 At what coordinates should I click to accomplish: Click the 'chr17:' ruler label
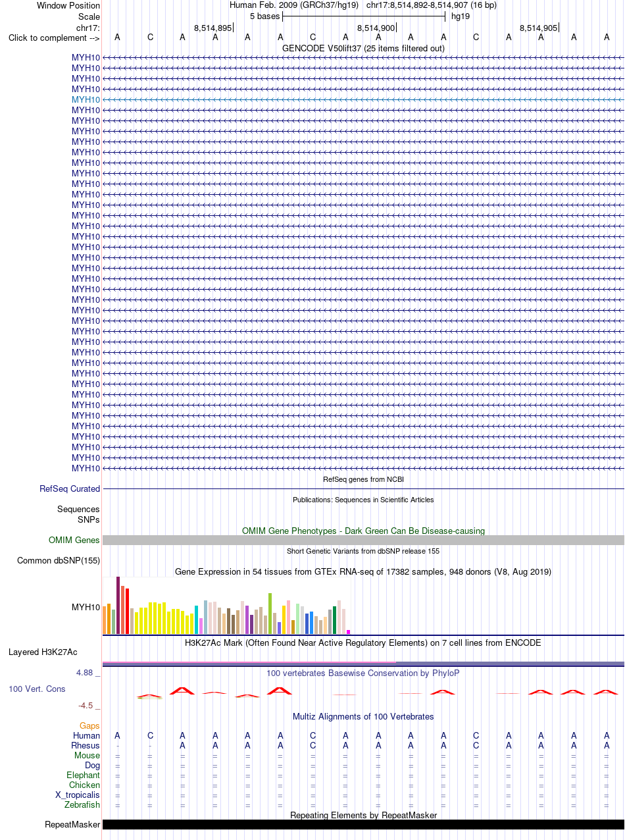coord(88,28)
